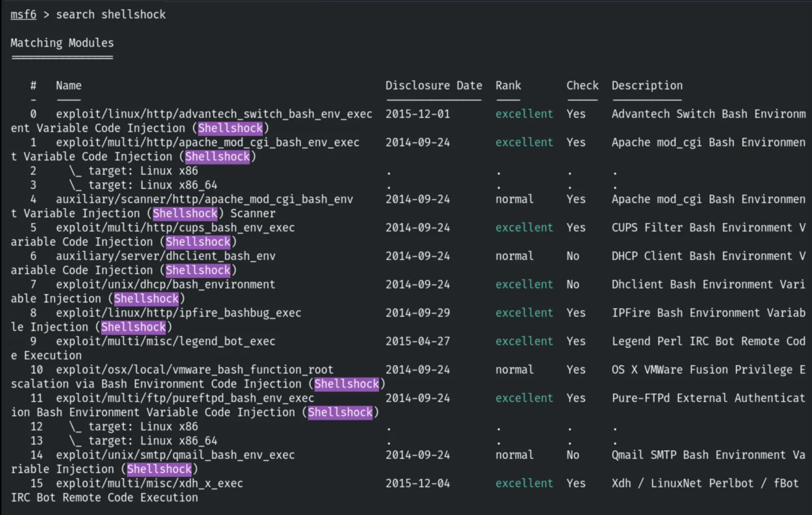Click 'Legend Perl IRC Bot Remote Cod' description
Screen dimensions: 812x515
(x=709, y=341)
